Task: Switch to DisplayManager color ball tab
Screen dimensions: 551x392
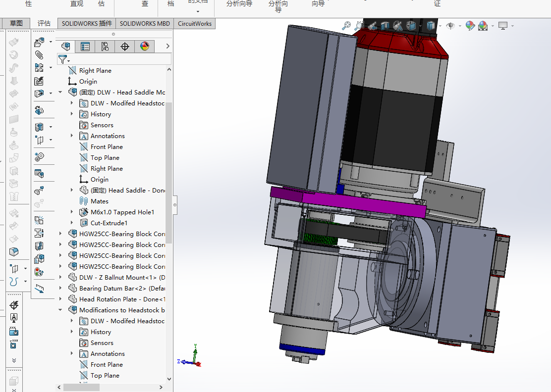Action: click(144, 47)
